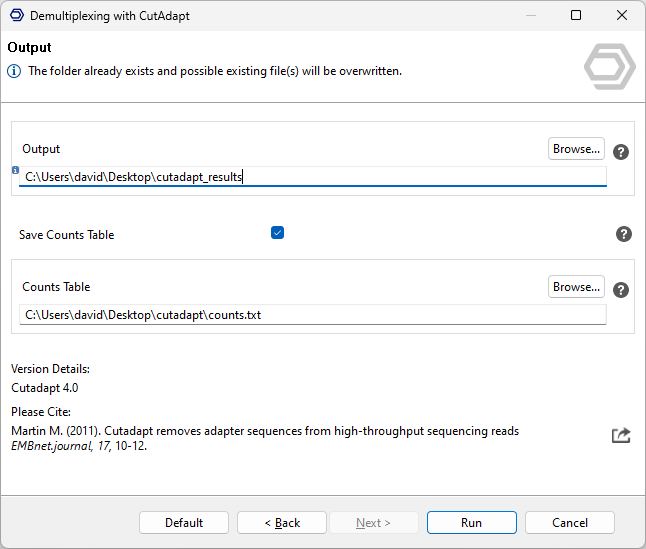
Task: Maximize the Demultiplexing with CutAdapt window
Action: (x=576, y=16)
